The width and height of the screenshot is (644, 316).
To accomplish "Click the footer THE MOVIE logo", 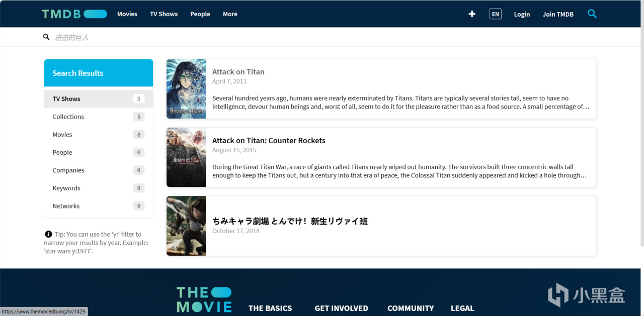I will point(204,300).
